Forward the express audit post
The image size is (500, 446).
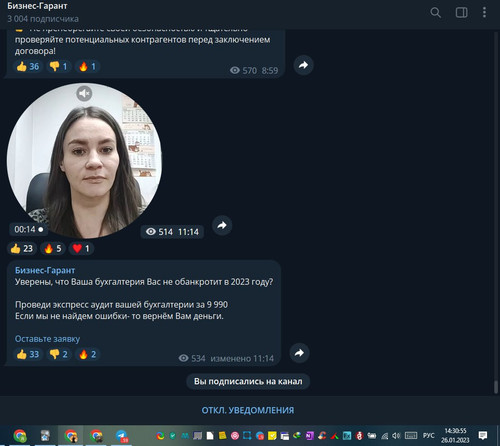[x=299, y=353]
